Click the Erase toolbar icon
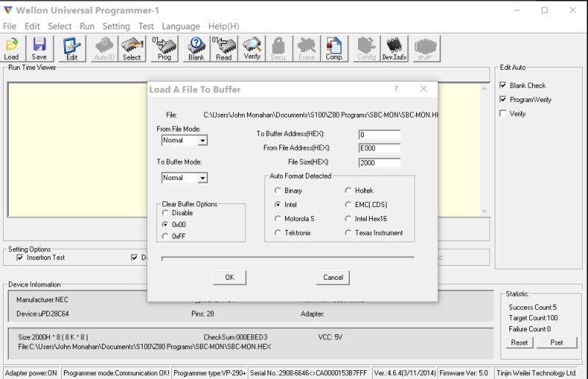 pyautogui.click(x=306, y=48)
